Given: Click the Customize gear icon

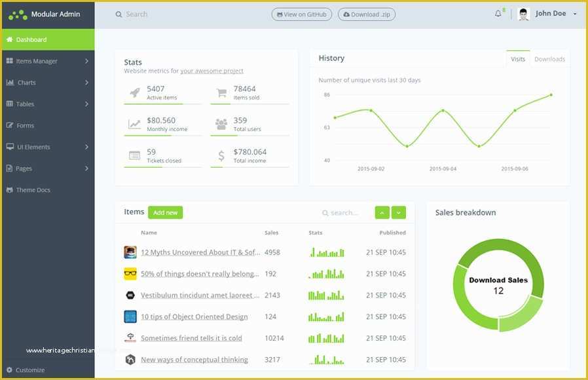Looking at the screenshot, I should tap(9, 370).
